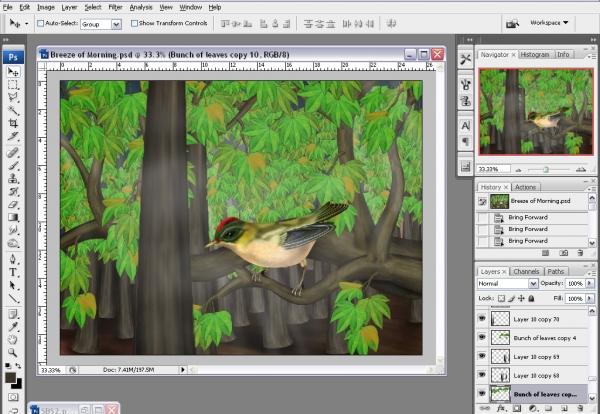This screenshot has height=414, width=600.
Task: Hide the Layer 10 copy 68 layer
Action: [x=482, y=375]
